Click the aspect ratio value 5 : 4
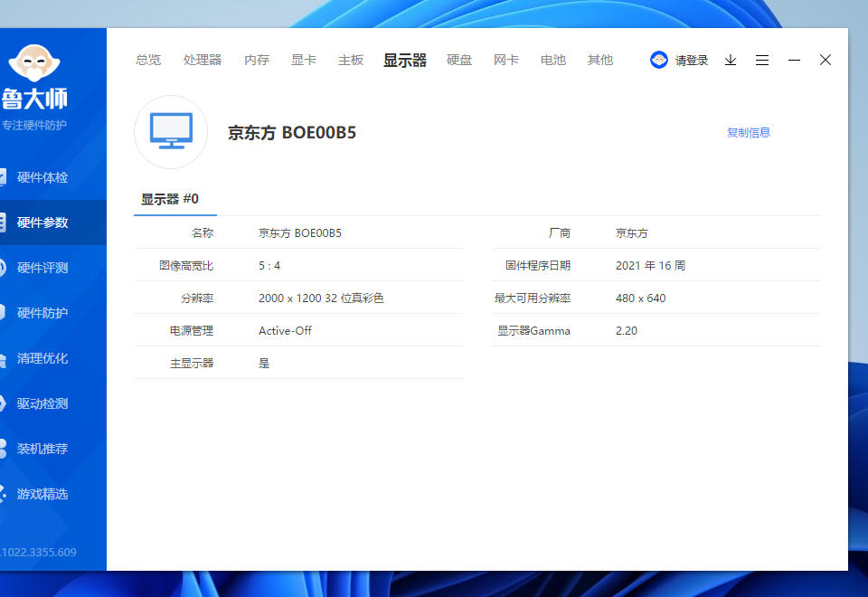868x597 pixels. (x=269, y=266)
